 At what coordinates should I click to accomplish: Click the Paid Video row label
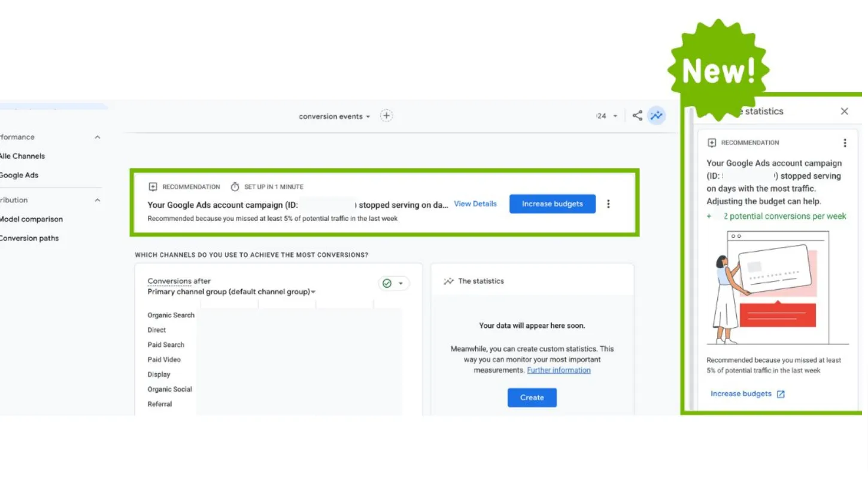point(164,359)
